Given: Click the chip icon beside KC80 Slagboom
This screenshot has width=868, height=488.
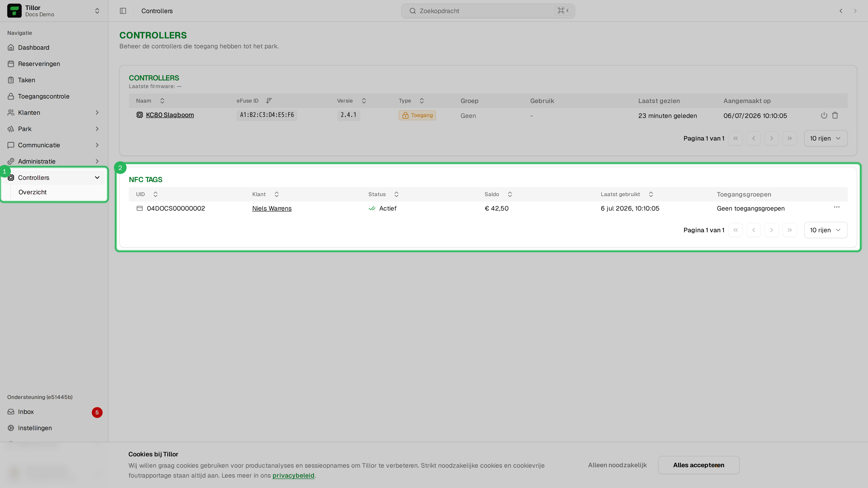Looking at the screenshot, I should click(x=139, y=115).
